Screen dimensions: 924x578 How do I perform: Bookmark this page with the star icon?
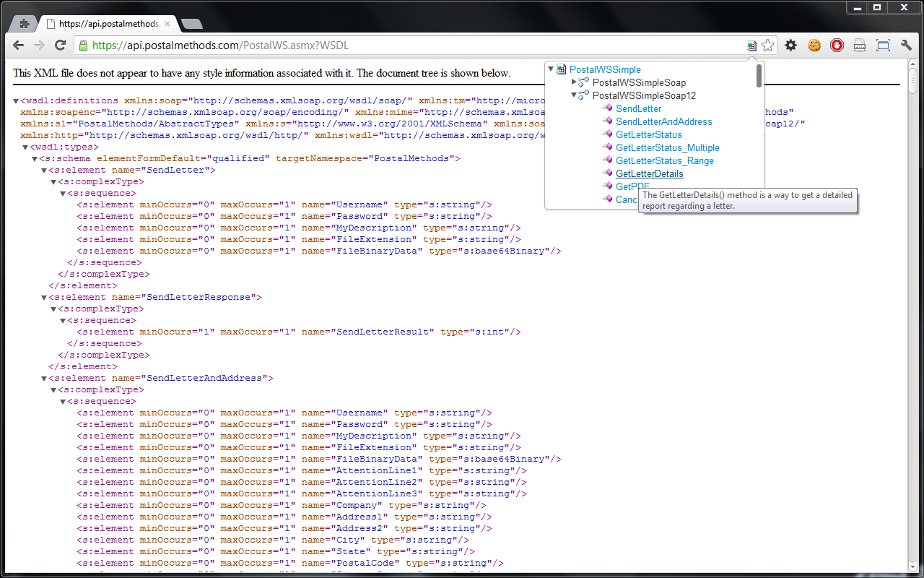(767, 46)
